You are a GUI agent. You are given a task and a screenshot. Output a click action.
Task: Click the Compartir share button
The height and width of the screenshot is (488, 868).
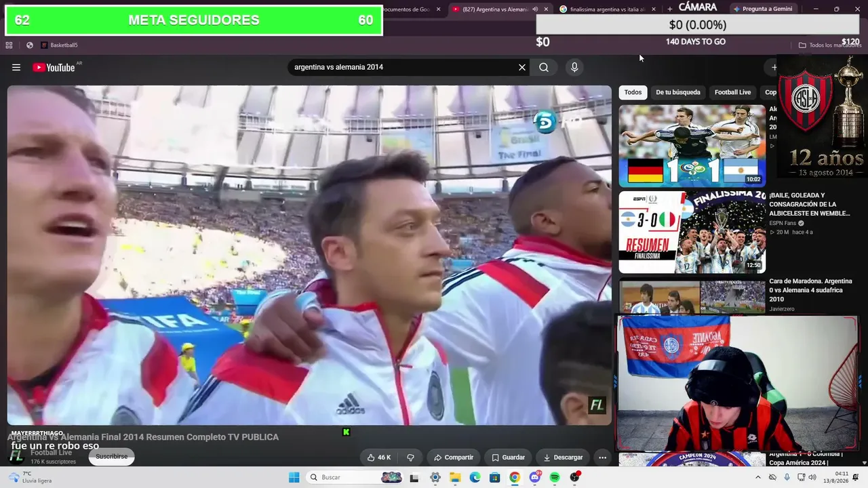point(454,457)
